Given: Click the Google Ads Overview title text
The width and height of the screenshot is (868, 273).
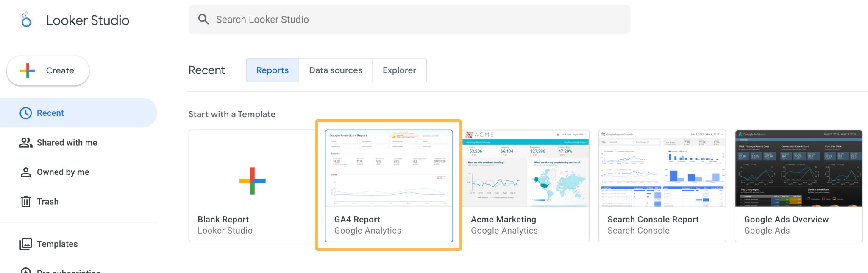Looking at the screenshot, I should coord(786,220).
